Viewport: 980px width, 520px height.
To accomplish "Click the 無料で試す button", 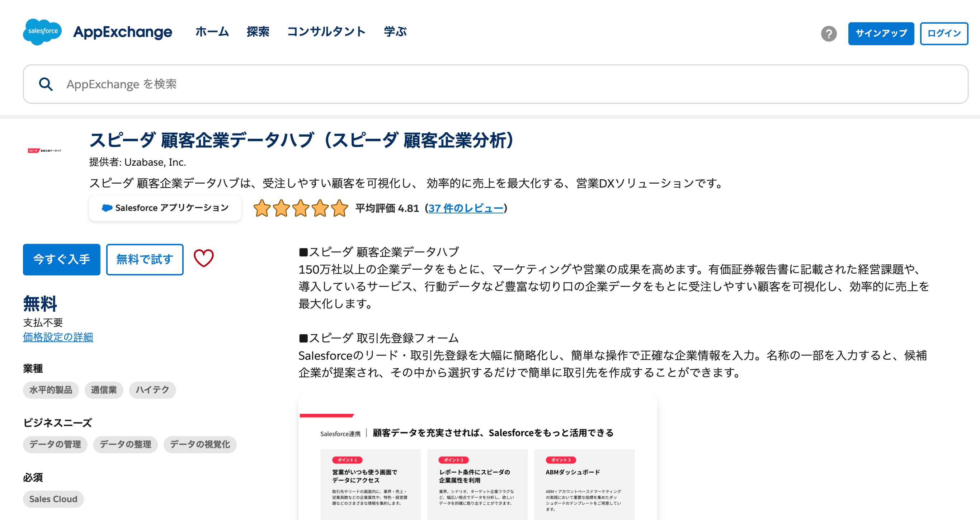I will (x=145, y=259).
